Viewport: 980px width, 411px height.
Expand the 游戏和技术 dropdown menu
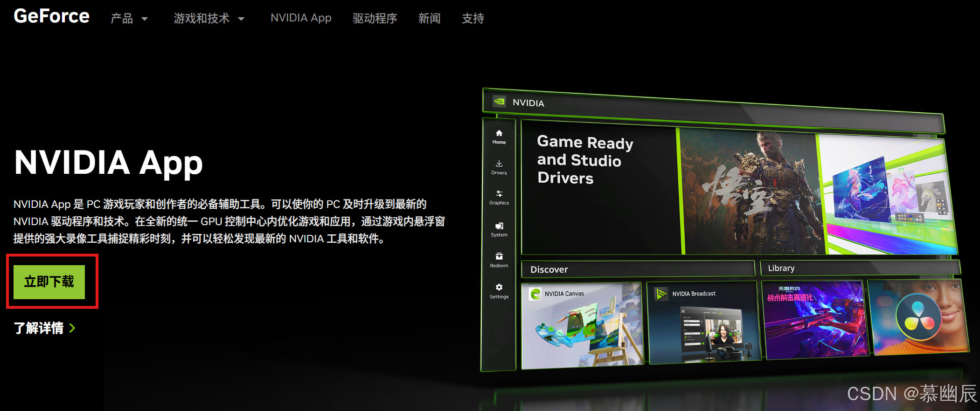(209, 18)
